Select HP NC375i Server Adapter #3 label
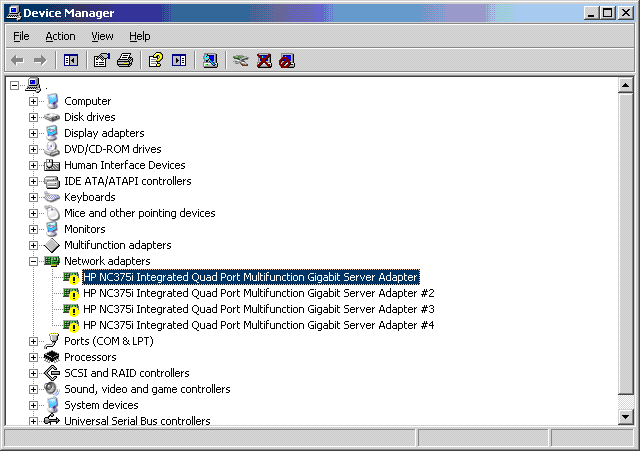640x451 pixels. tap(259, 309)
